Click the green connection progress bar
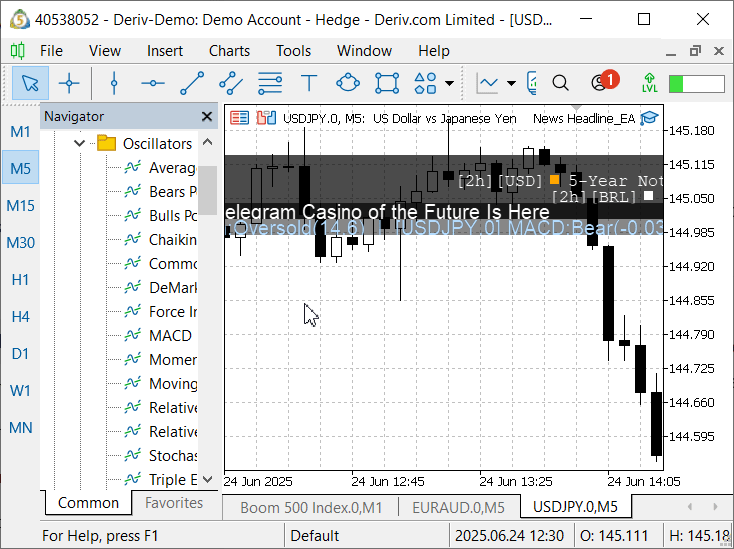This screenshot has width=734, height=549. (x=697, y=84)
